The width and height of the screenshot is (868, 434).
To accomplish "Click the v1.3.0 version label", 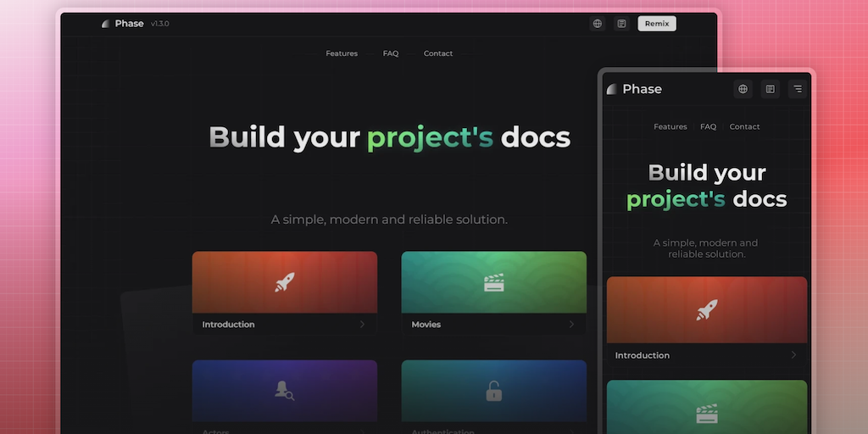I will click(160, 24).
